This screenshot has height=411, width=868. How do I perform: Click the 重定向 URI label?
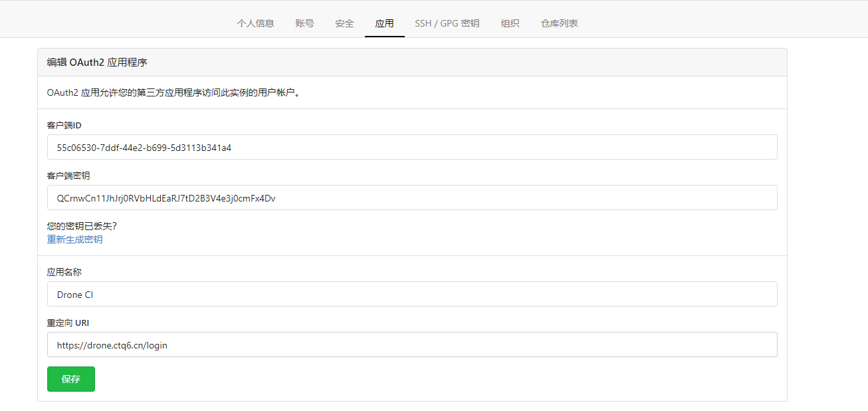coord(68,323)
